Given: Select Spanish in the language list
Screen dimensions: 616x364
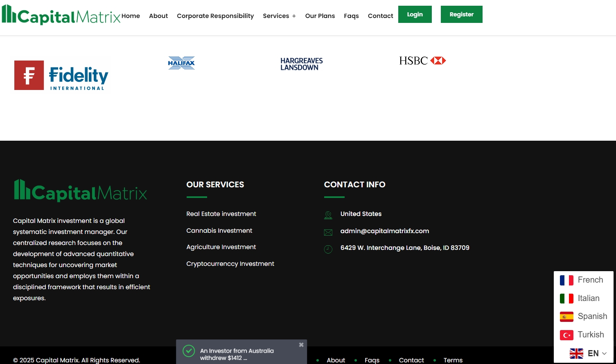Looking at the screenshot, I should point(593,317).
